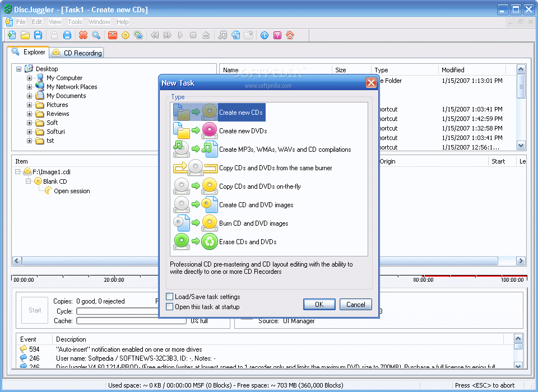Expand the tst folder node
538x392 pixels.
tap(29, 141)
